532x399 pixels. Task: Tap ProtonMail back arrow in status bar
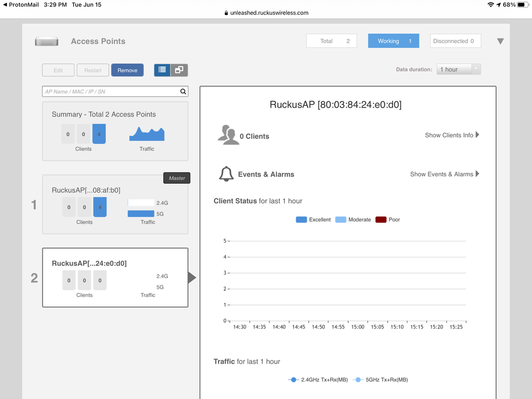[x=4, y=4]
